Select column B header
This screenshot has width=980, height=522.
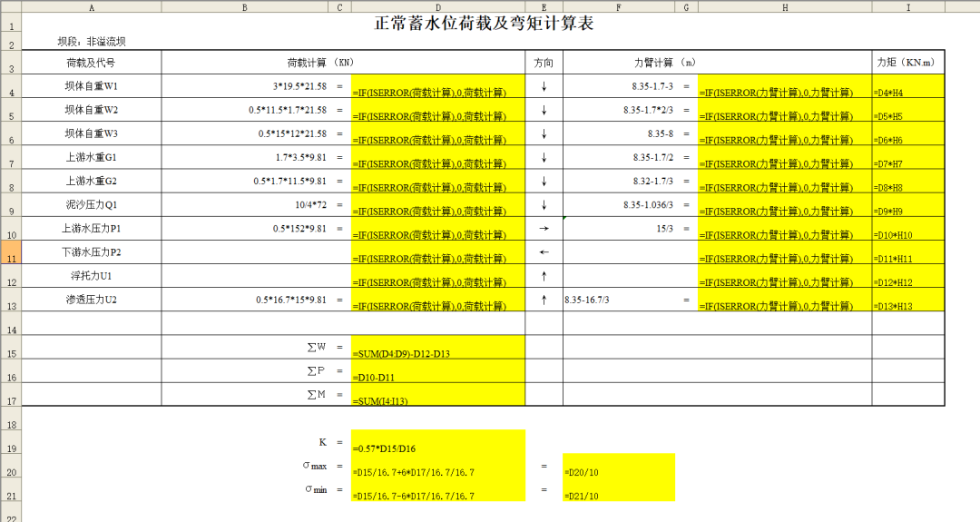click(244, 7)
